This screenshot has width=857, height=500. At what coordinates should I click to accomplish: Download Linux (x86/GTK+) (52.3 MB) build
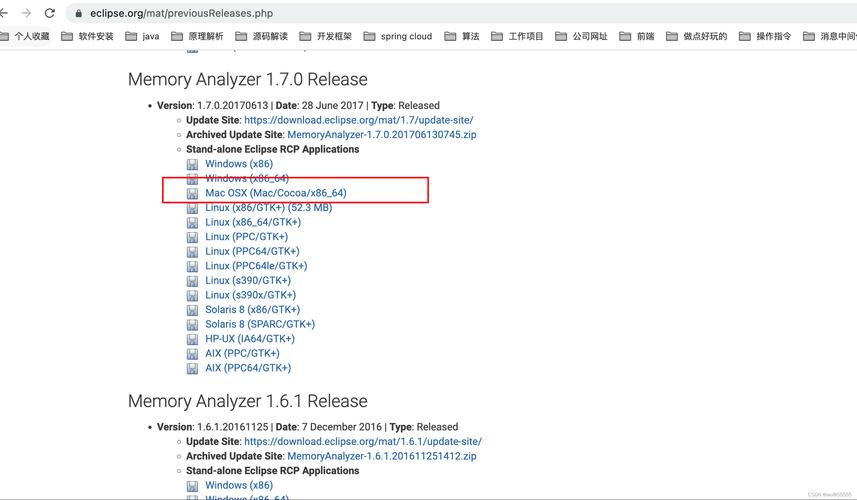[268, 208]
